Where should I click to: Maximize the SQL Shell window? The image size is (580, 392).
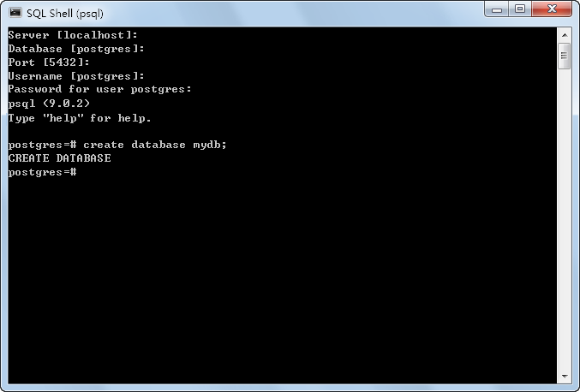[x=520, y=9]
